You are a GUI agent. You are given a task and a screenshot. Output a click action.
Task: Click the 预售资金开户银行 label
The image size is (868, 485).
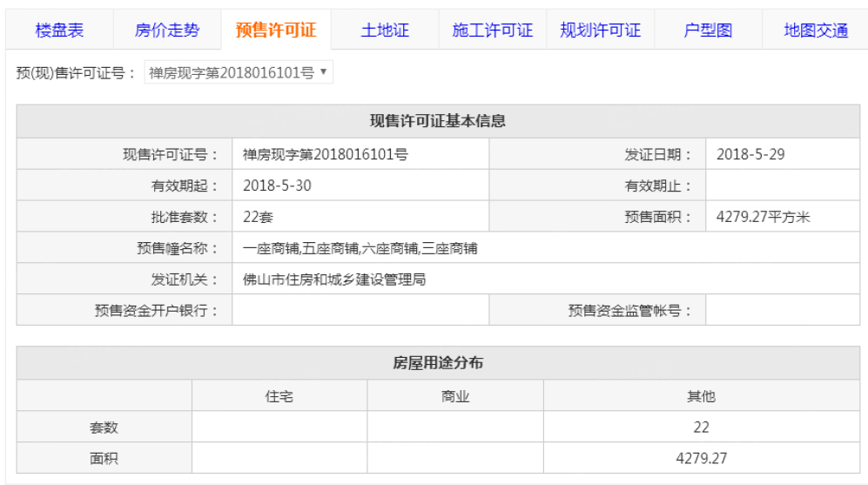click(x=157, y=311)
